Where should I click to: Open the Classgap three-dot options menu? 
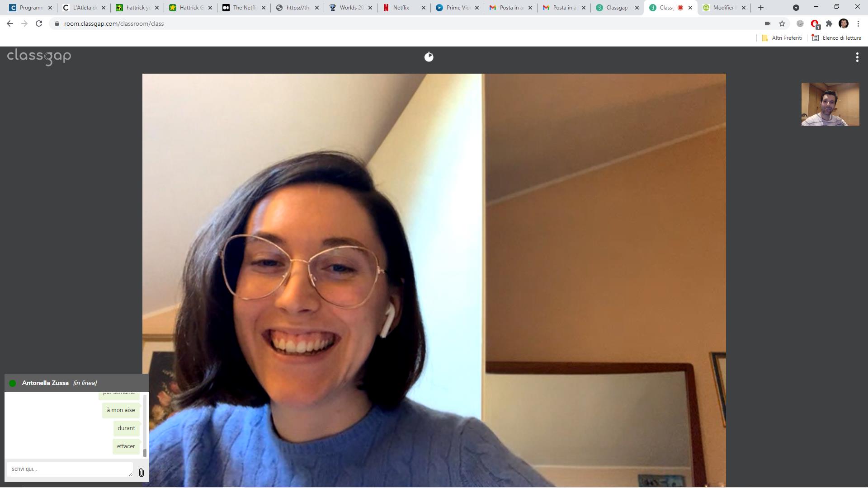[857, 57]
